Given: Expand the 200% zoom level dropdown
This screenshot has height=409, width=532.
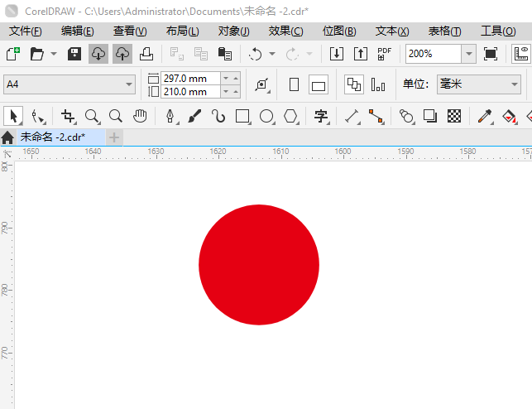Looking at the screenshot, I should pos(469,54).
